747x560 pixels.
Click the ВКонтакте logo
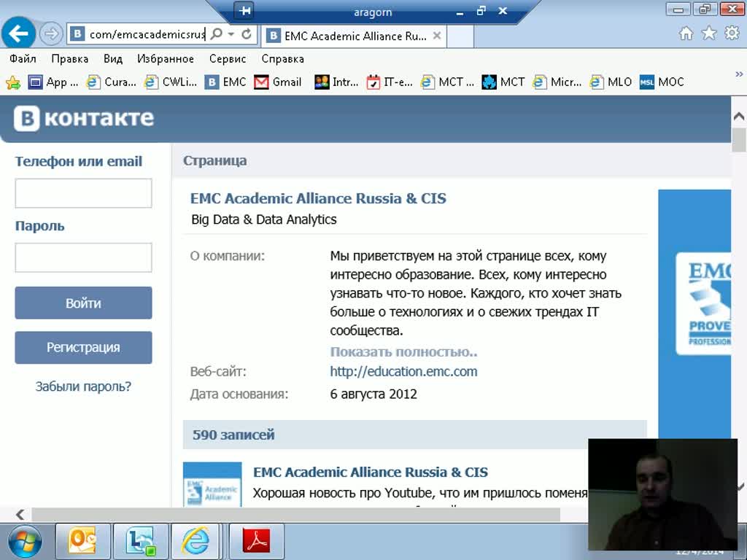point(84,118)
